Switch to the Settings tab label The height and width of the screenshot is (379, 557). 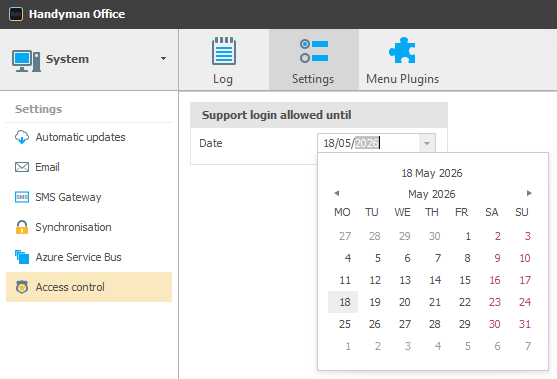coord(313,79)
